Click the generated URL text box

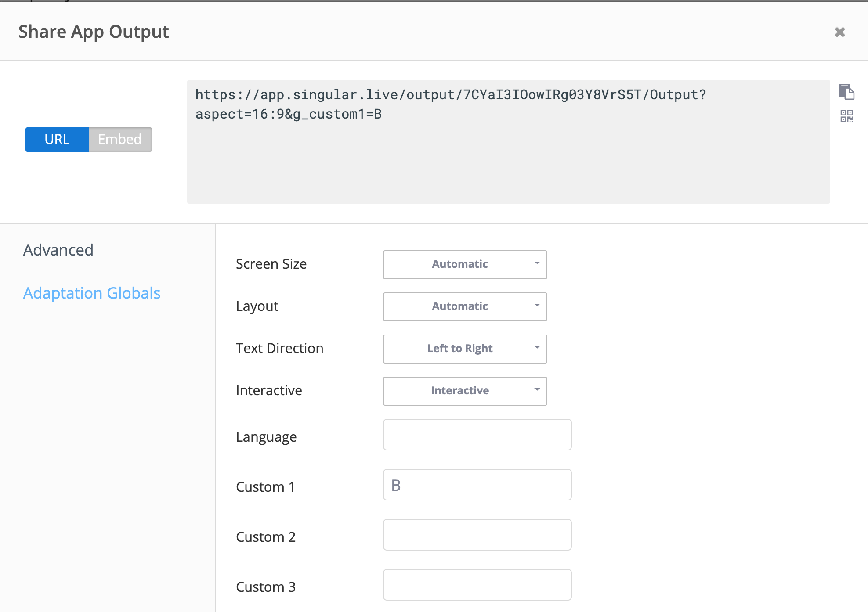click(508, 141)
